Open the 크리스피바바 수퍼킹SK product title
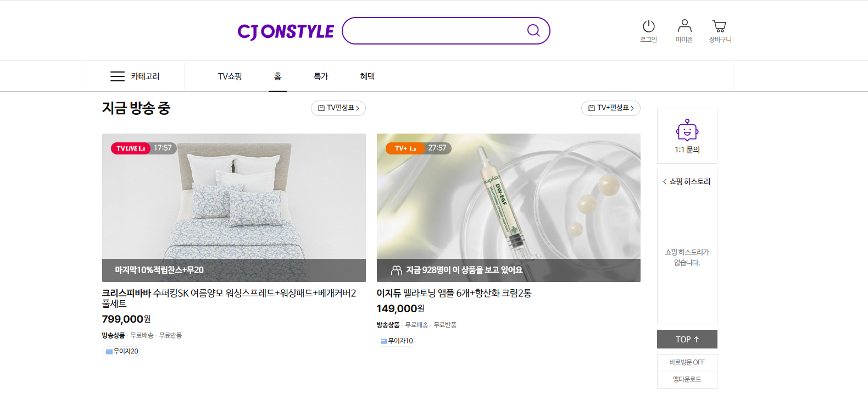Screen dimensions: 868x393 click(229, 298)
